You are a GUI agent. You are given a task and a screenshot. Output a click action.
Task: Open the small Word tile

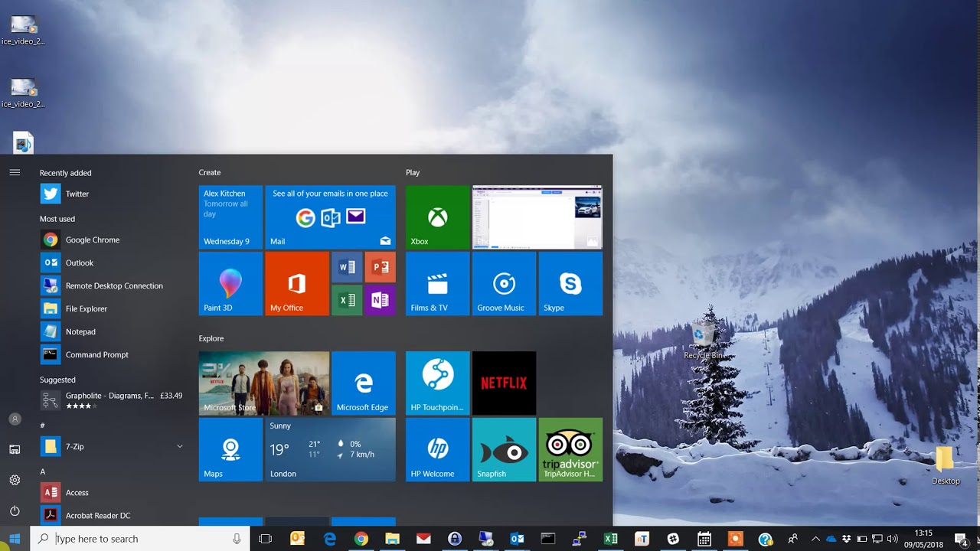(x=347, y=268)
